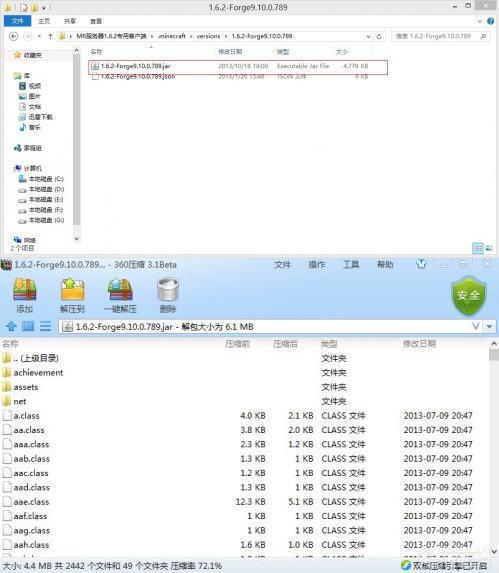Switch to list view icon in 360压缩
Viewport: 499px width, 573px height.
coord(45,326)
